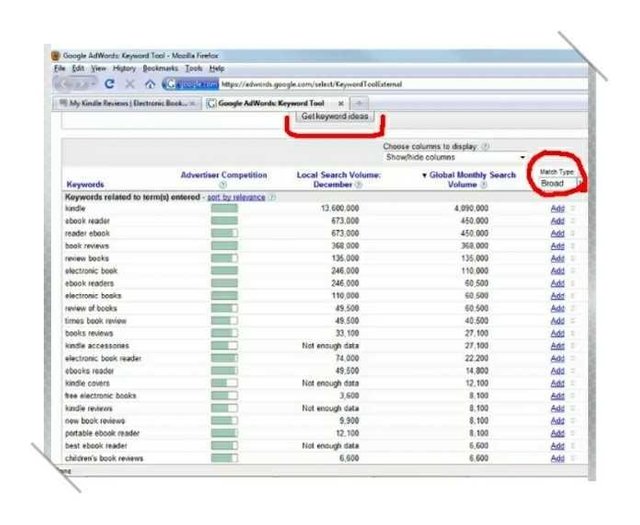The height and width of the screenshot is (525, 640).
Task: Reload the page with the refresh icon
Action: 109,84
